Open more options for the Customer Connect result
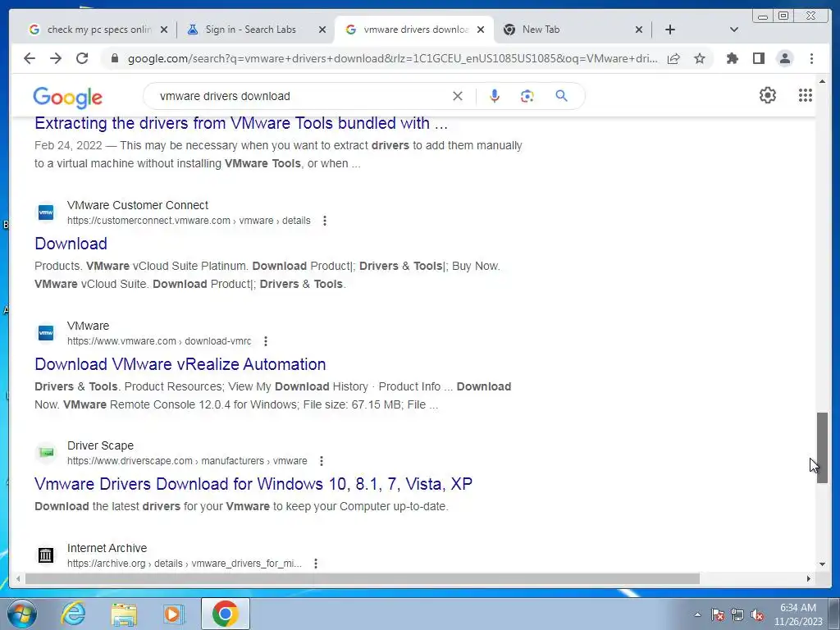 coord(325,221)
